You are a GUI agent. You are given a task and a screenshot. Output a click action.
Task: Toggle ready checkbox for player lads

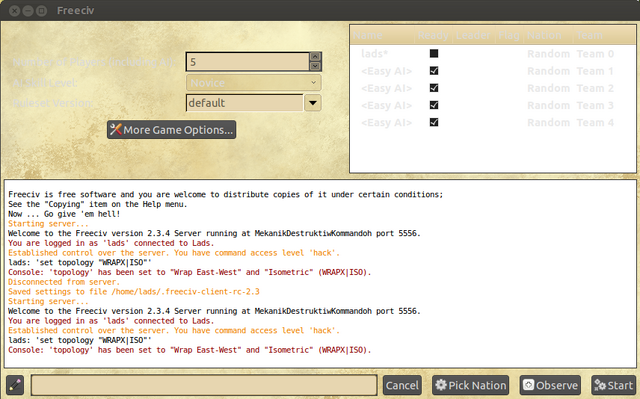click(434, 53)
